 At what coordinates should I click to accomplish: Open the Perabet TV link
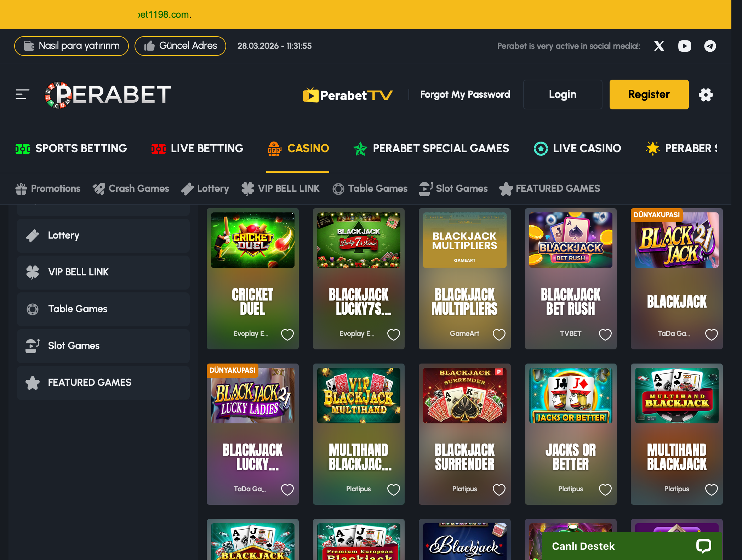click(348, 95)
